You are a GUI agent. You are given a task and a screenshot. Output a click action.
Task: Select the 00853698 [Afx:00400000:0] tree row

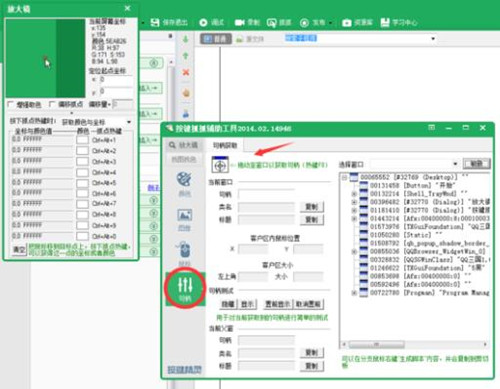pyautogui.click(x=415, y=276)
